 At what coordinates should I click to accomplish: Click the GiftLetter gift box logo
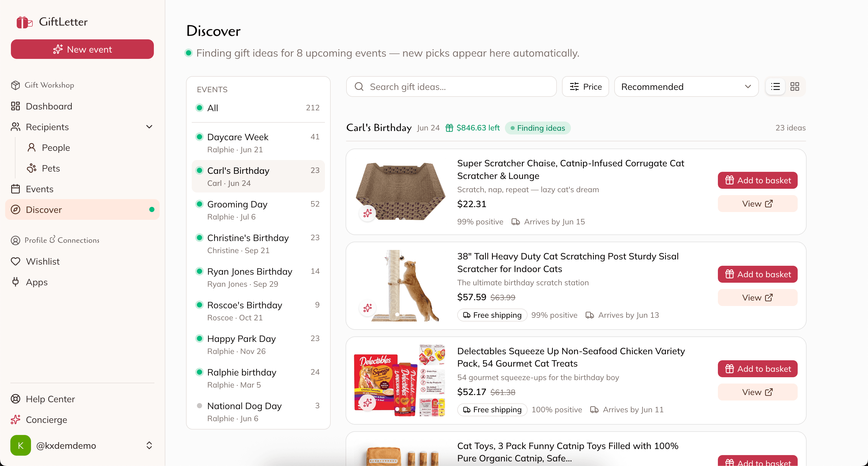pyautogui.click(x=24, y=22)
